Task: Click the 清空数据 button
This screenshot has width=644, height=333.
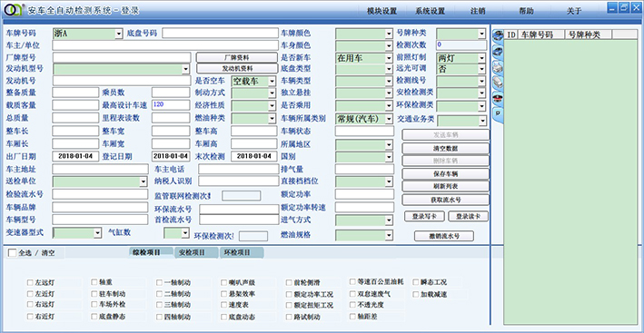Action: [x=446, y=148]
